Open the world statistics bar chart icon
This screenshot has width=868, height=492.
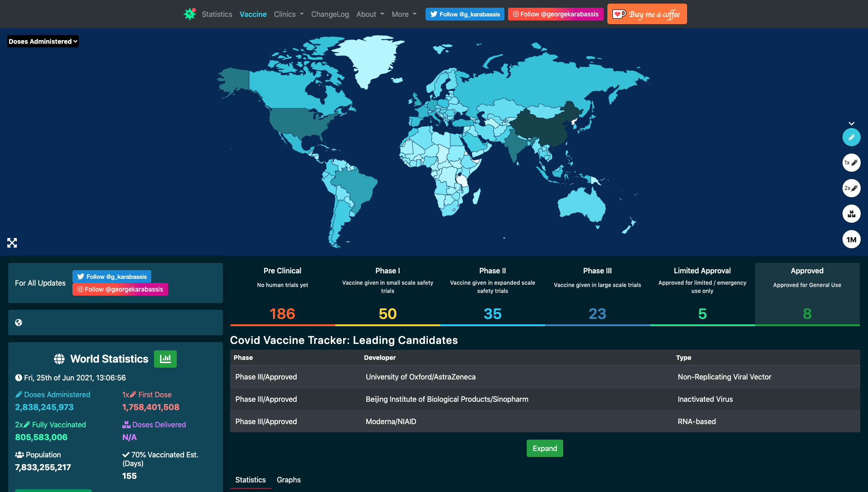(165, 359)
